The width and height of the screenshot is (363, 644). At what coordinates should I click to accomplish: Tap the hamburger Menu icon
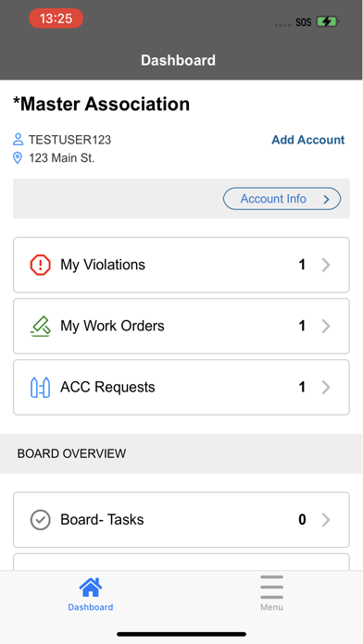[x=271, y=588]
